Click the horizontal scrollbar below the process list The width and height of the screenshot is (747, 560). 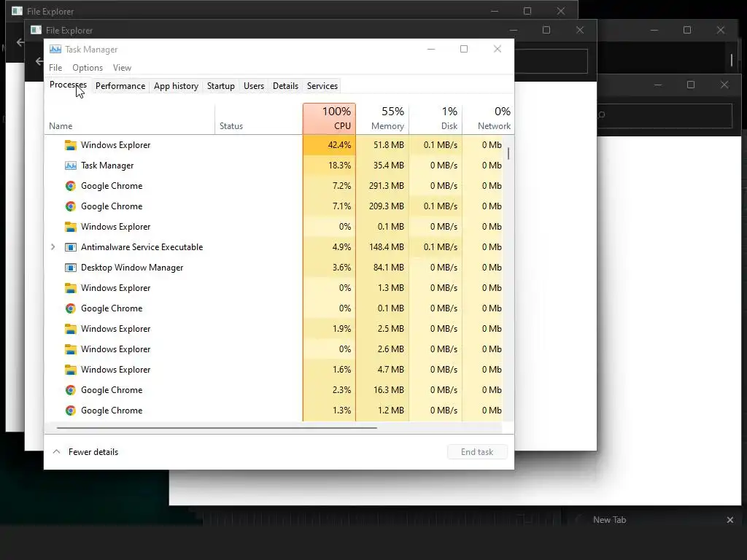point(217,428)
